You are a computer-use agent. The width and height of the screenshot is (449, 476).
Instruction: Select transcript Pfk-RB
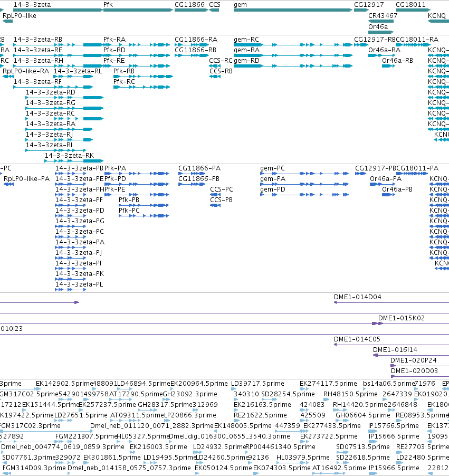pyautogui.click(x=124, y=71)
